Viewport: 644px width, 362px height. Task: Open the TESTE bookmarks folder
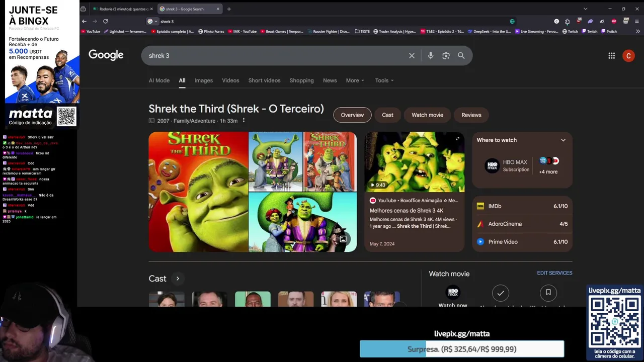click(362, 31)
